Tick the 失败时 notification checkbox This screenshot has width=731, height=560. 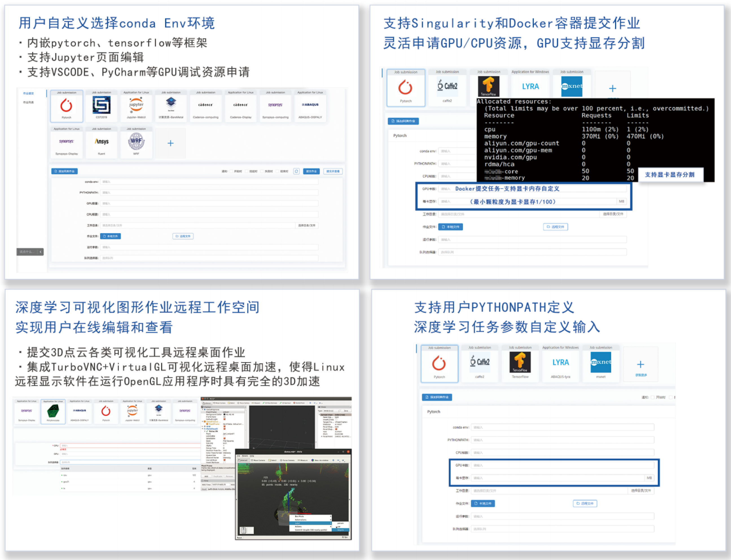(262, 171)
